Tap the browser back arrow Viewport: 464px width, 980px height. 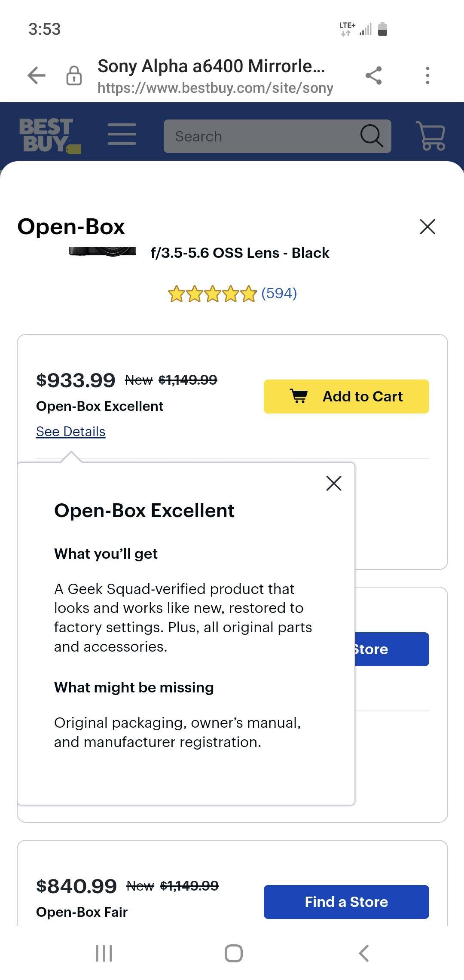click(x=37, y=76)
